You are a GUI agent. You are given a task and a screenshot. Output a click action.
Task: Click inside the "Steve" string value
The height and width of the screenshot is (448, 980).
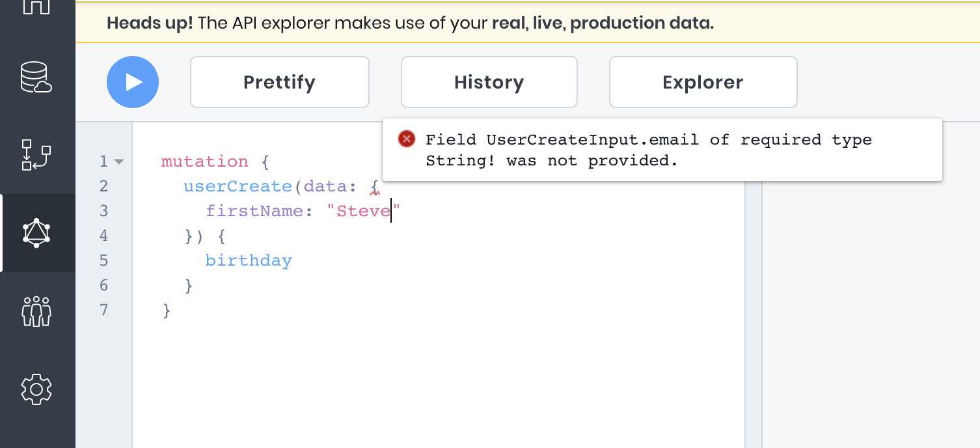coord(363,211)
